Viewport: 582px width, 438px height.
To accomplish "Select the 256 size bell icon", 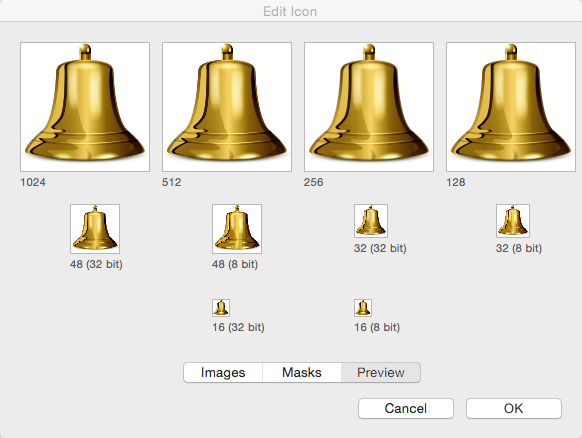I will coord(369,107).
